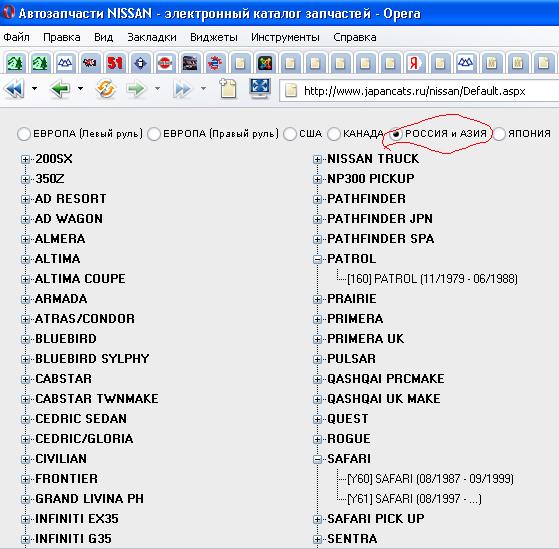
Task: Click the Fit to width screen icon
Action: (260, 88)
